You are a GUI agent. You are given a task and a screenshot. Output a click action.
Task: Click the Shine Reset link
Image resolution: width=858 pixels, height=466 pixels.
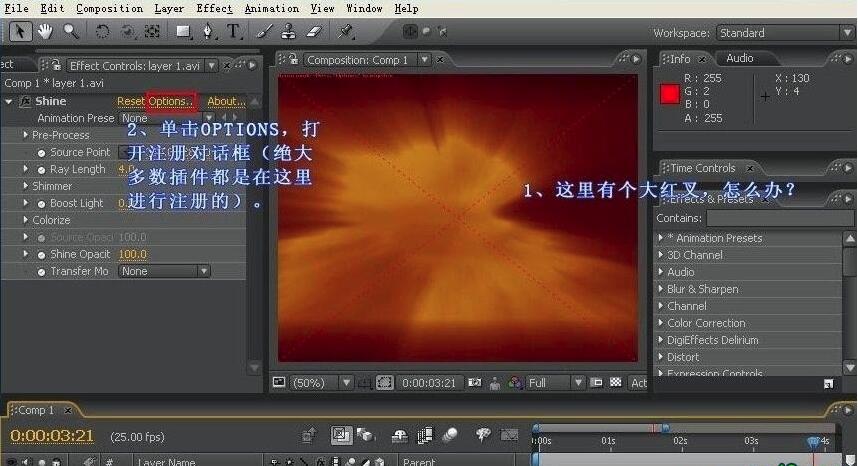[131, 101]
